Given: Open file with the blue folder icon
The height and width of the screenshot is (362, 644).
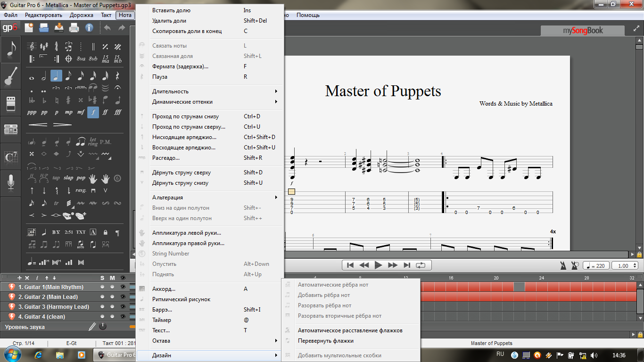Looking at the screenshot, I should (x=44, y=27).
